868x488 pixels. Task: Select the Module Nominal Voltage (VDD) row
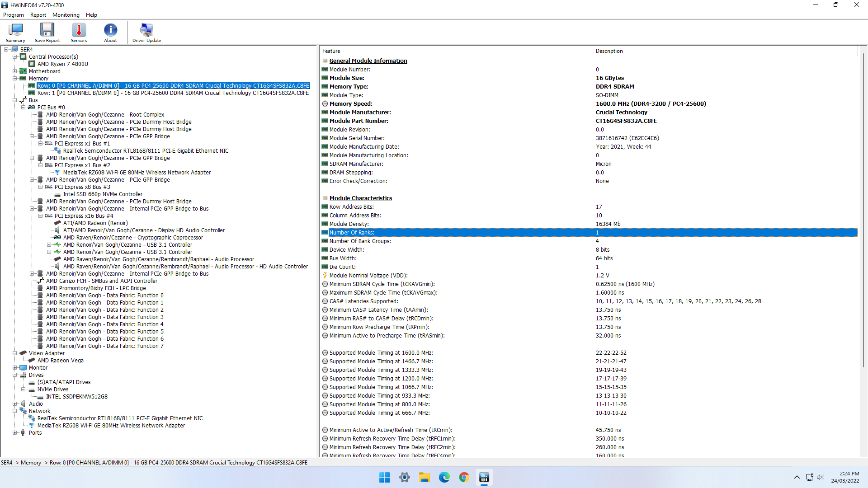[589, 276]
